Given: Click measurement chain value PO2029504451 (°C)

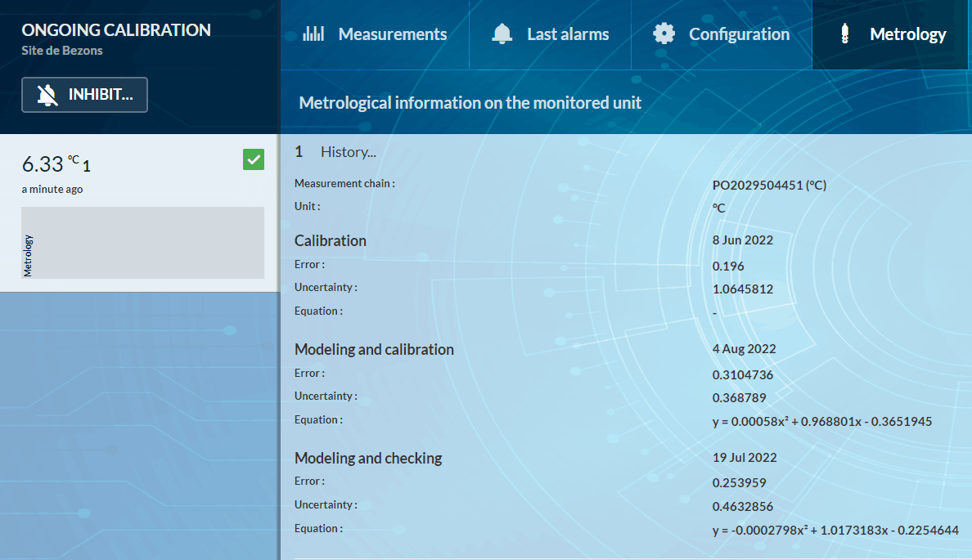Looking at the screenshot, I should [x=769, y=185].
